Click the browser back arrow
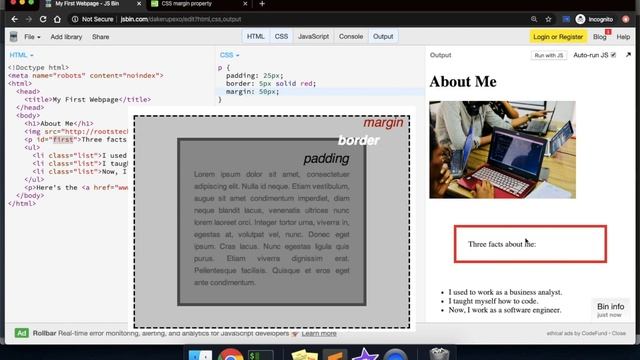Screen dimensions: 640x360 (x=15, y=19)
